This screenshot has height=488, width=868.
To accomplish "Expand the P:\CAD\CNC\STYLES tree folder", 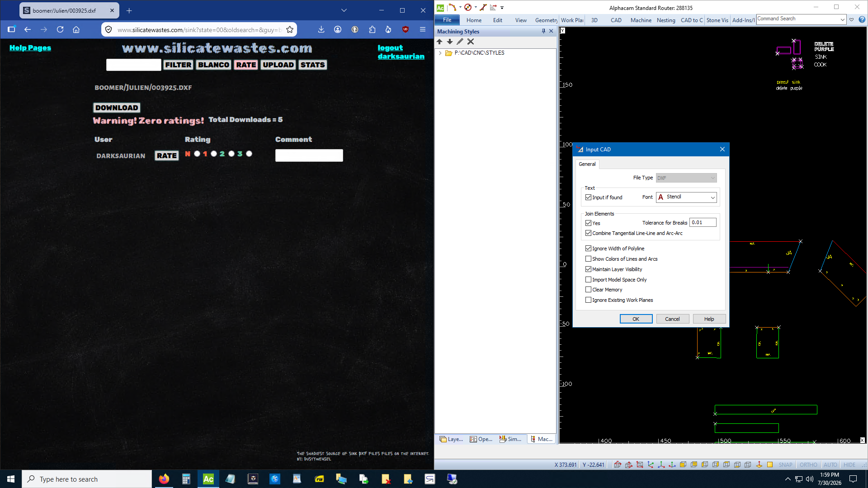I will pyautogui.click(x=440, y=53).
